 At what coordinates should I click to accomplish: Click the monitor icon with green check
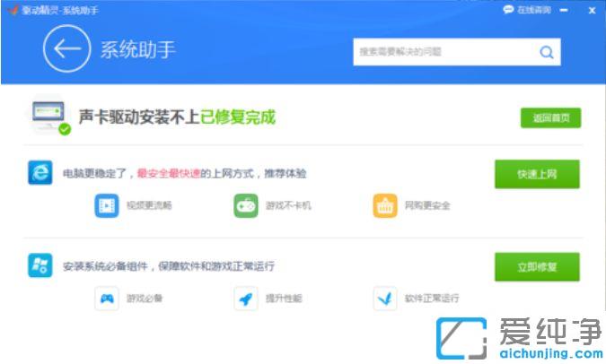(51, 117)
